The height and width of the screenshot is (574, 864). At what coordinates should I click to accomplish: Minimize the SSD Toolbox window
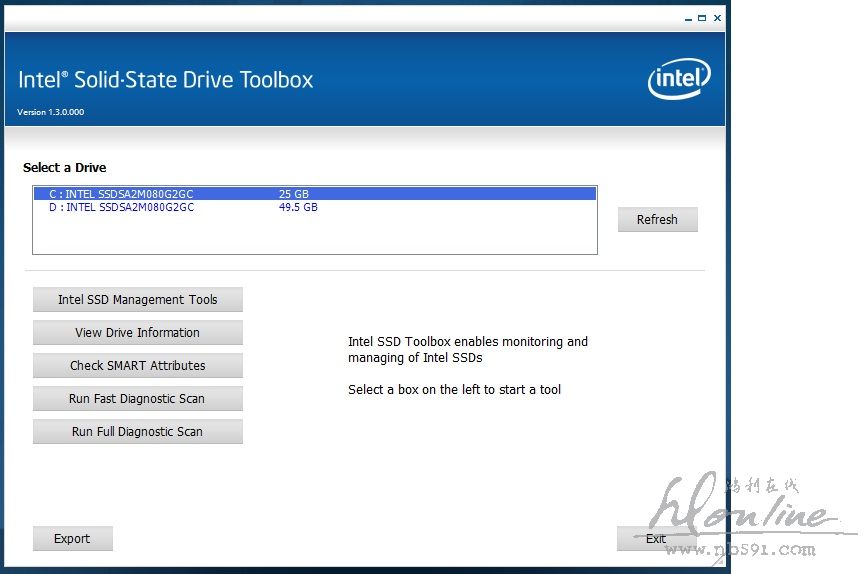(688, 17)
